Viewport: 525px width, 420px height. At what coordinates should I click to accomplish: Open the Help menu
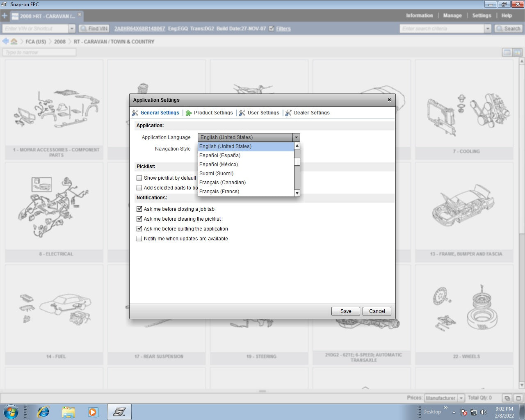click(x=507, y=16)
